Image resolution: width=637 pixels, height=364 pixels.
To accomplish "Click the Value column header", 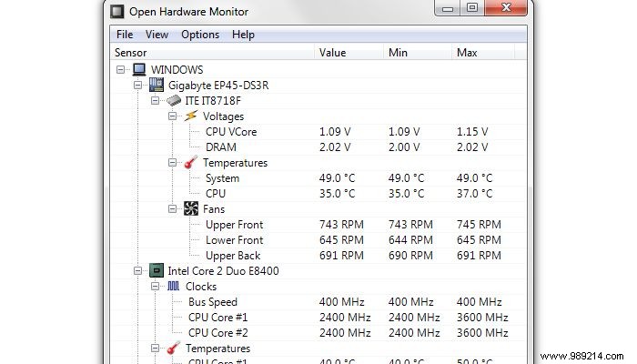I will coord(349,53).
